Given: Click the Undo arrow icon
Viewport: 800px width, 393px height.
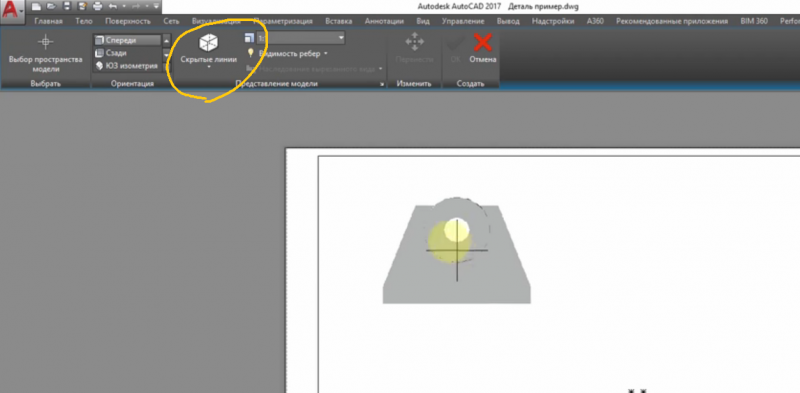Looking at the screenshot, I should click(x=113, y=7).
